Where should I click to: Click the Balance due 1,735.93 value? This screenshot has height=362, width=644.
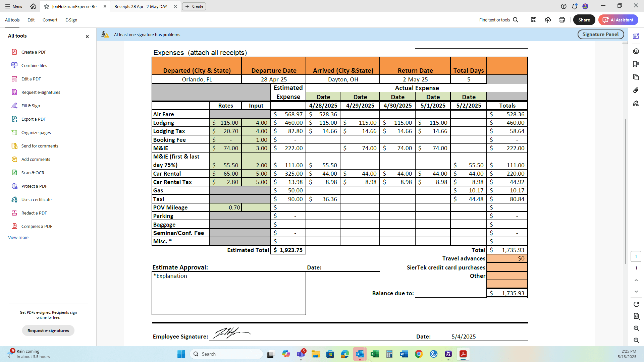[x=507, y=293]
